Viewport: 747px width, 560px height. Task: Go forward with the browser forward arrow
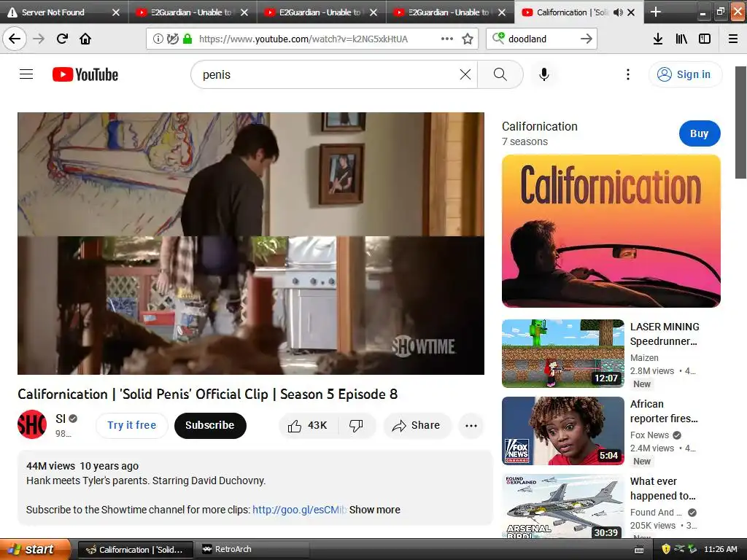click(x=39, y=39)
